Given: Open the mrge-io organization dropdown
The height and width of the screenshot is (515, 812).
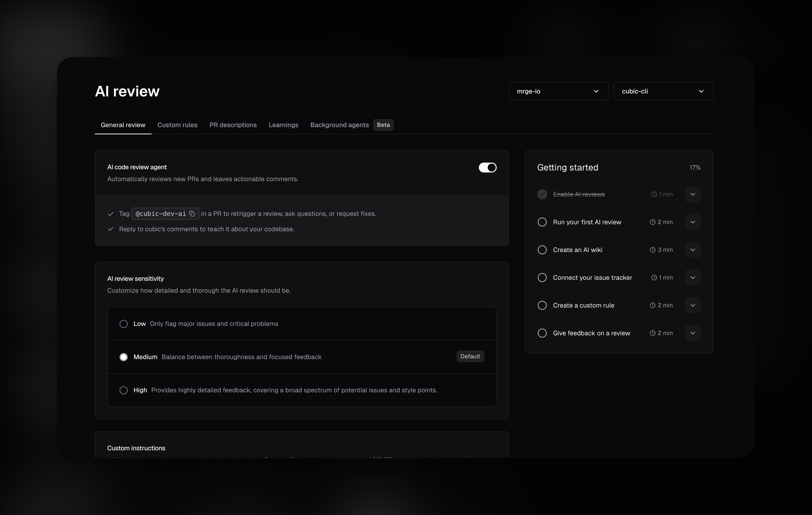Looking at the screenshot, I should pyautogui.click(x=558, y=91).
